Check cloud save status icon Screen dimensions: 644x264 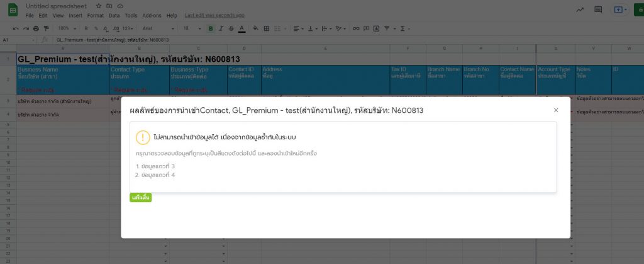pyautogui.click(x=120, y=6)
